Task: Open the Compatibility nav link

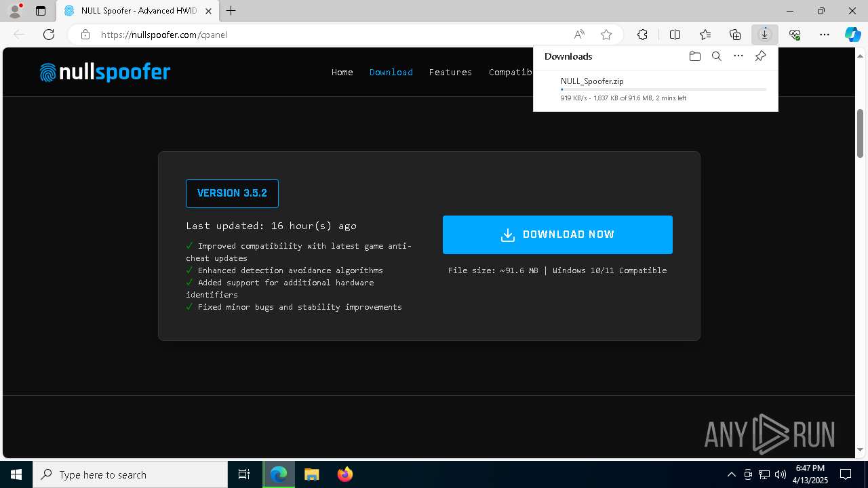Action: 511,72
